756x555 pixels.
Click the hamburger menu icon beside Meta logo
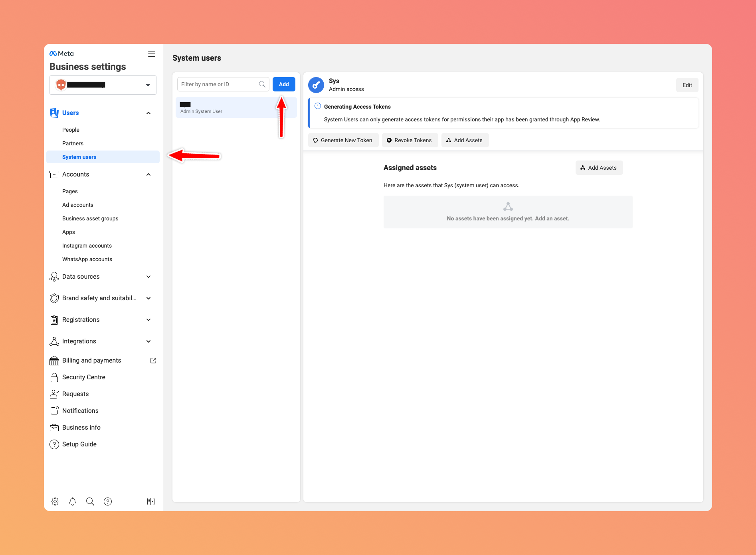[x=151, y=54]
